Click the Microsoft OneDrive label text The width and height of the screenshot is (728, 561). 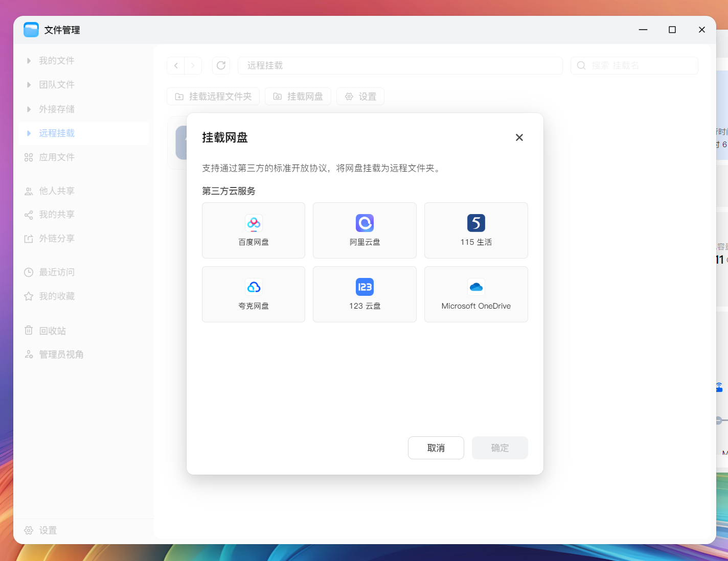[x=476, y=306]
